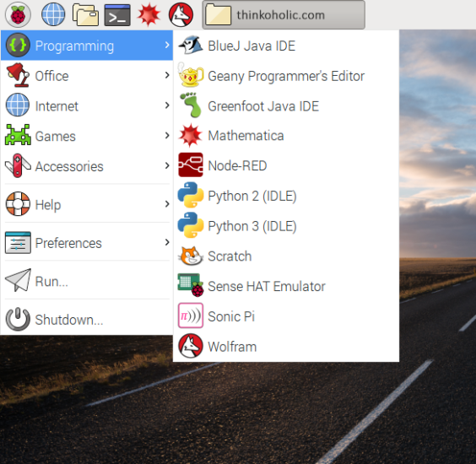This screenshot has height=464, width=476.
Task: Click the Office desk lamp icon
Action: 18,74
